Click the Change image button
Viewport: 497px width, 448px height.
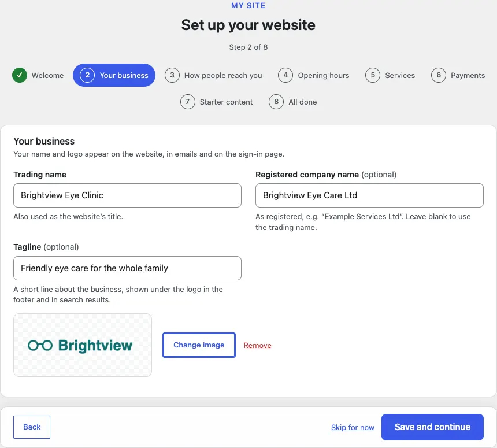pos(199,345)
